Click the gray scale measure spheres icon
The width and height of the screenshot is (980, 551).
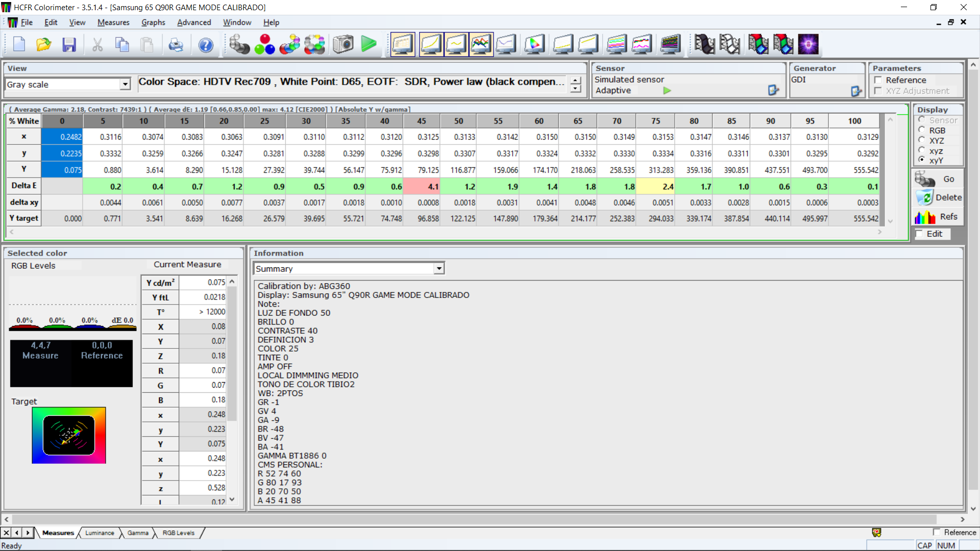[239, 45]
